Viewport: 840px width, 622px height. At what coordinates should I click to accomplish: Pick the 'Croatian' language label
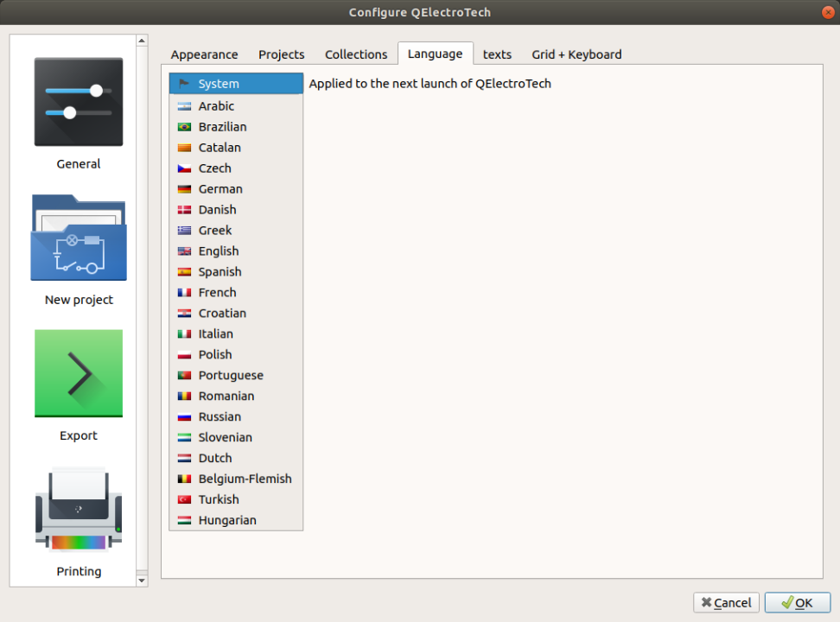click(x=222, y=314)
